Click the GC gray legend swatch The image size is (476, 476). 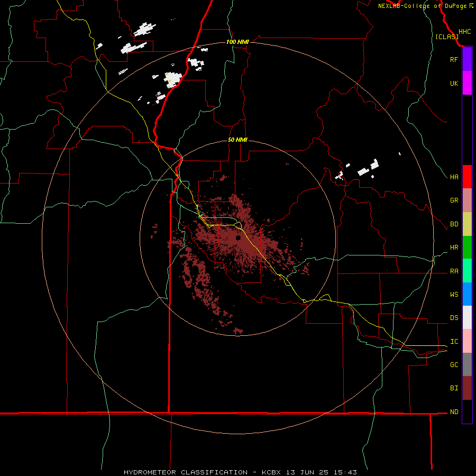[467, 364]
